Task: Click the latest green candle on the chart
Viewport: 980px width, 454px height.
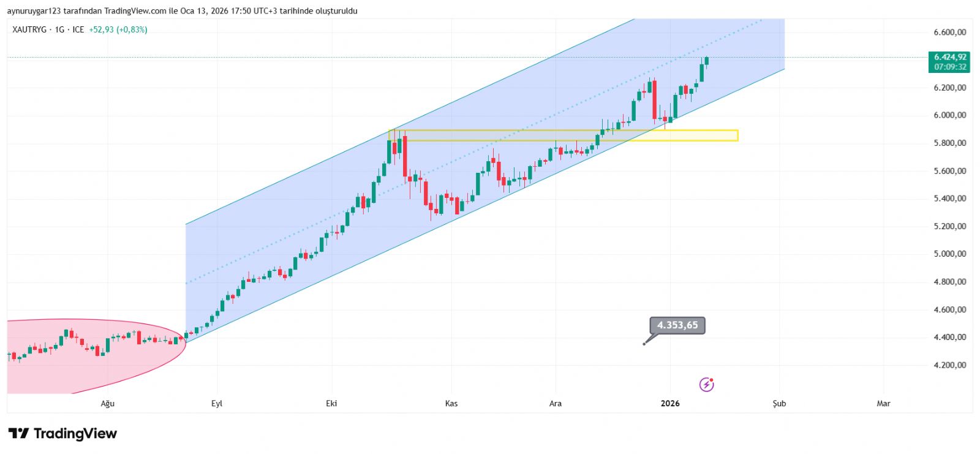Action: (x=706, y=61)
